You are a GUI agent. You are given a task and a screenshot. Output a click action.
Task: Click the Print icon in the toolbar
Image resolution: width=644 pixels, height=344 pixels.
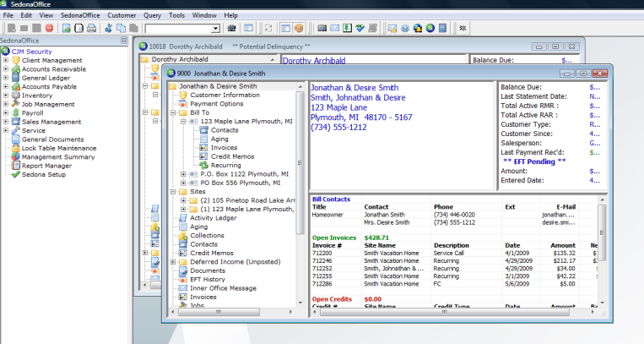(92, 29)
